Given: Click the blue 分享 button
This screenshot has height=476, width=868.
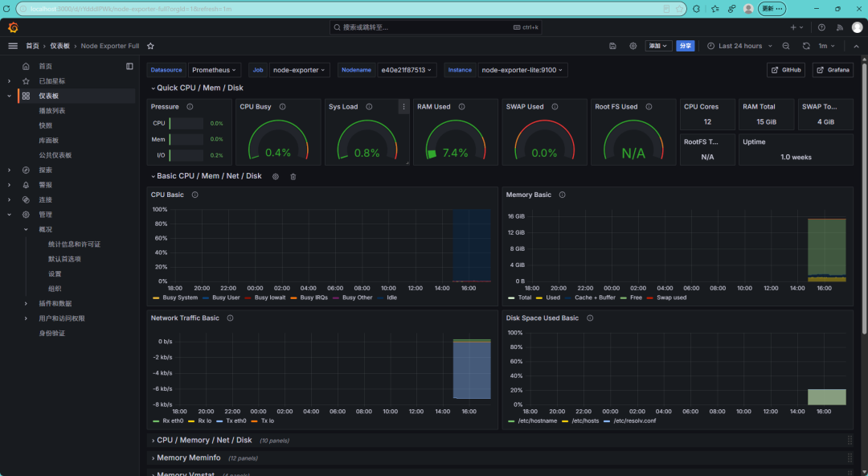Looking at the screenshot, I should click(x=685, y=46).
